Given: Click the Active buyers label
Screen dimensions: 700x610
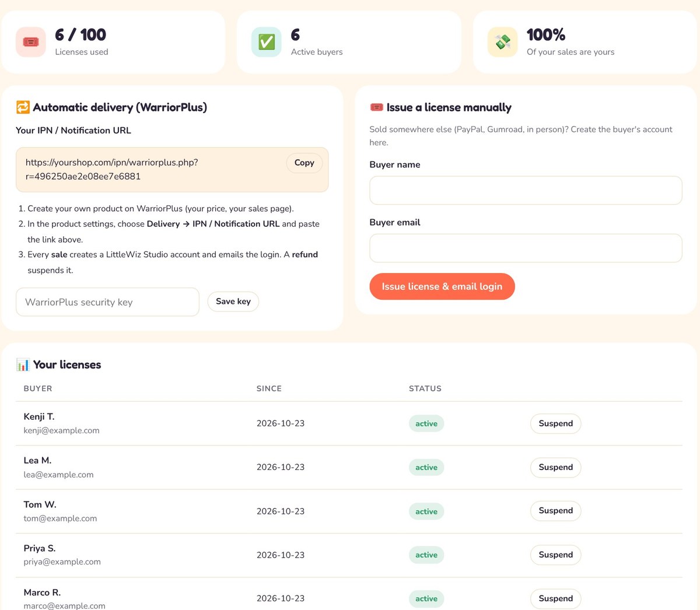Looking at the screenshot, I should [x=317, y=52].
